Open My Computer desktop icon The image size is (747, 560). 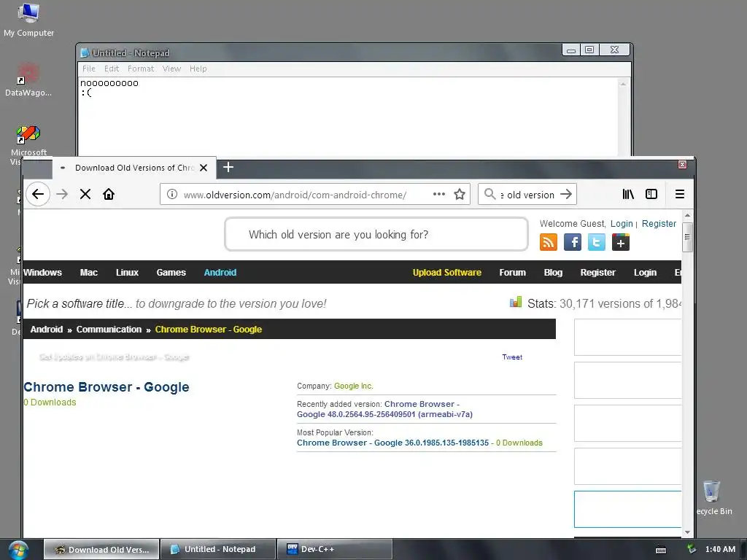pyautogui.click(x=28, y=20)
